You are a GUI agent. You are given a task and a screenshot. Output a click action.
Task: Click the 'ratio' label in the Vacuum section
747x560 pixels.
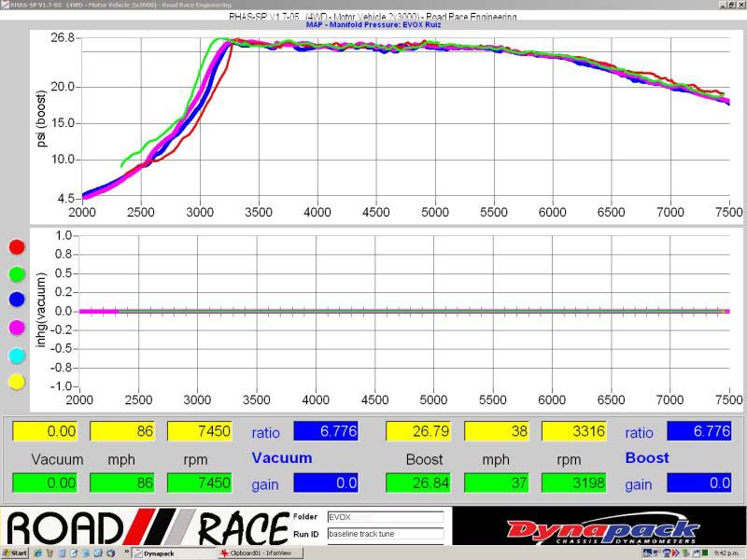pos(265,433)
